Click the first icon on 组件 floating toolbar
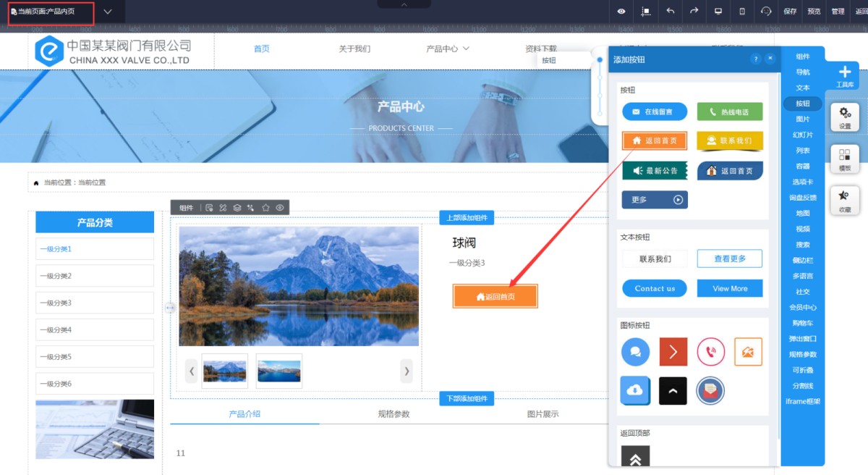The height and width of the screenshot is (475, 868). click(x=210, y=208)
